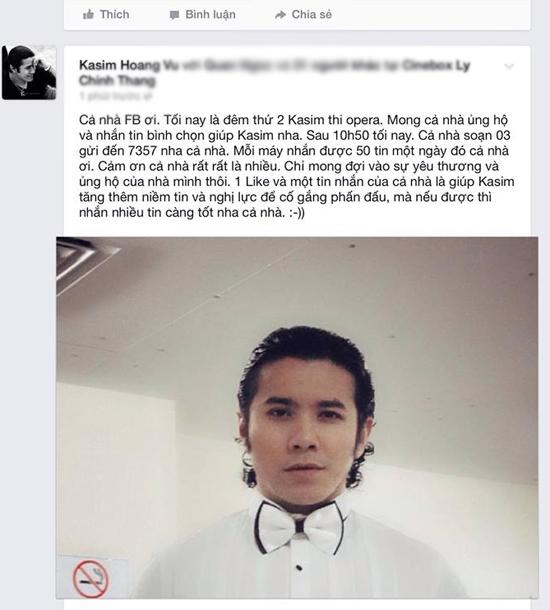The image size is (550, 610).
Task: Select the 'Thích' label
Action: pos(114,14)
